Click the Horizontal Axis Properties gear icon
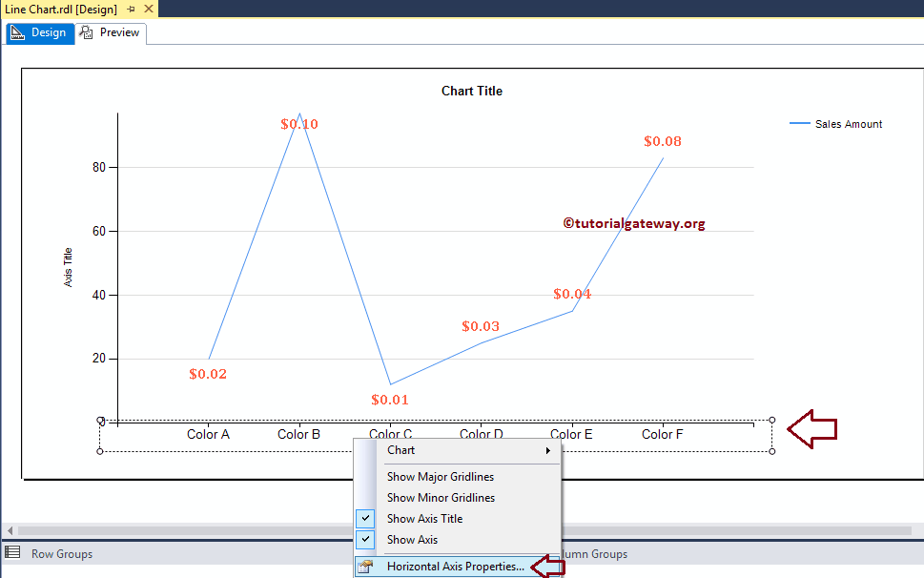 (365, 566)
